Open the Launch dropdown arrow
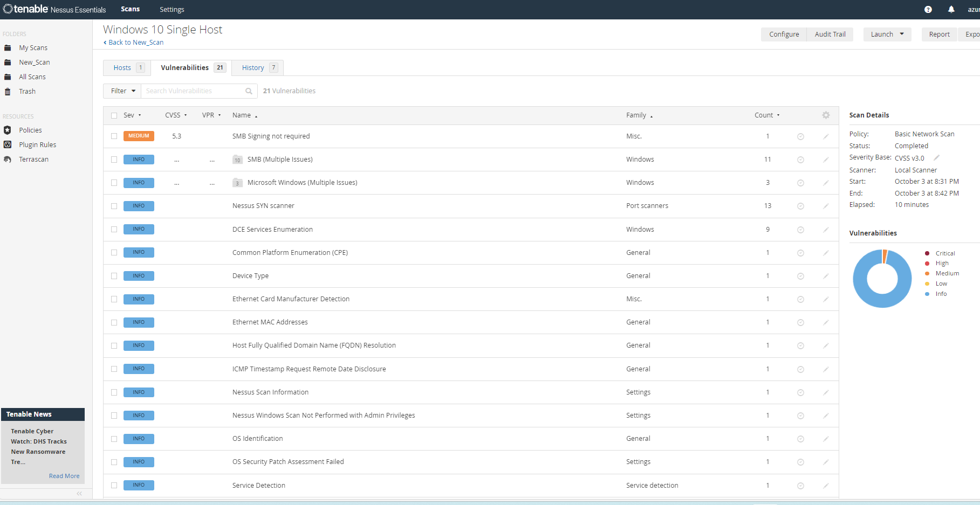Image resolution: width=980 pixels, height=505 pixels. pos(902,34)
